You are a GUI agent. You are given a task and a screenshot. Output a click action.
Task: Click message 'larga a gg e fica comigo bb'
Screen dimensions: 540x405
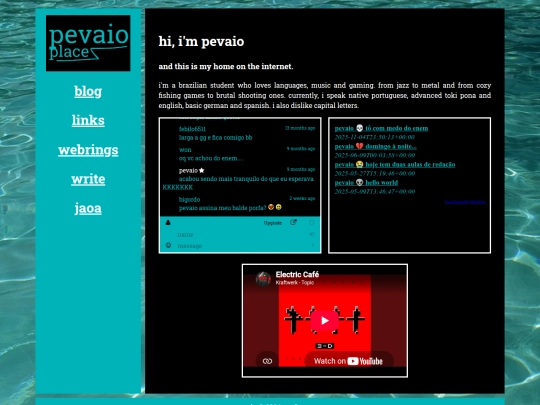tap(216, 137)
